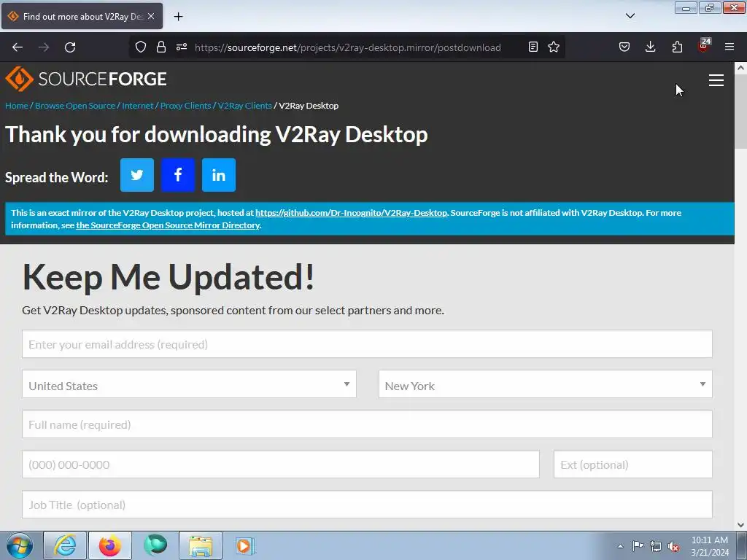Open site permissions icon in address bar
The width and height of the screenshot is (747, 560).
coord(182,47)
